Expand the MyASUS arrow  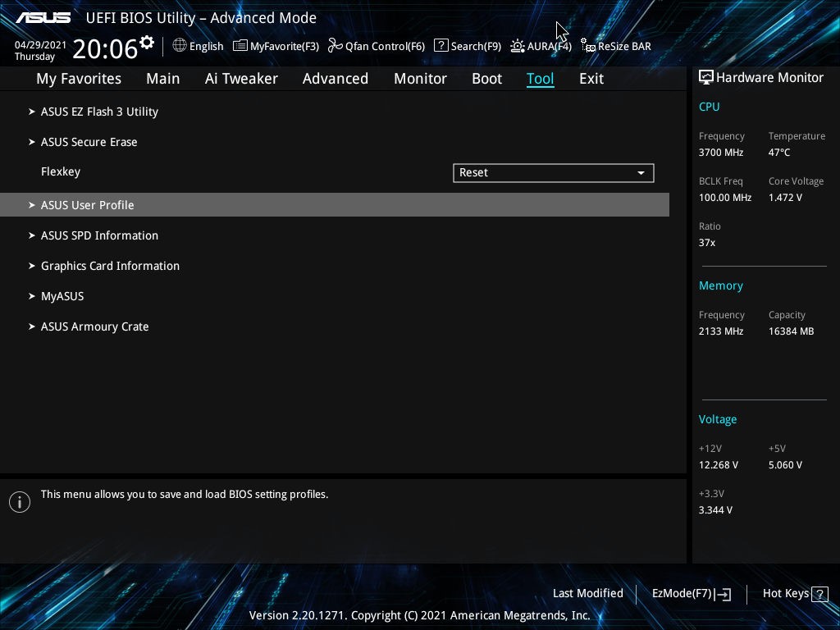(32, 295)
